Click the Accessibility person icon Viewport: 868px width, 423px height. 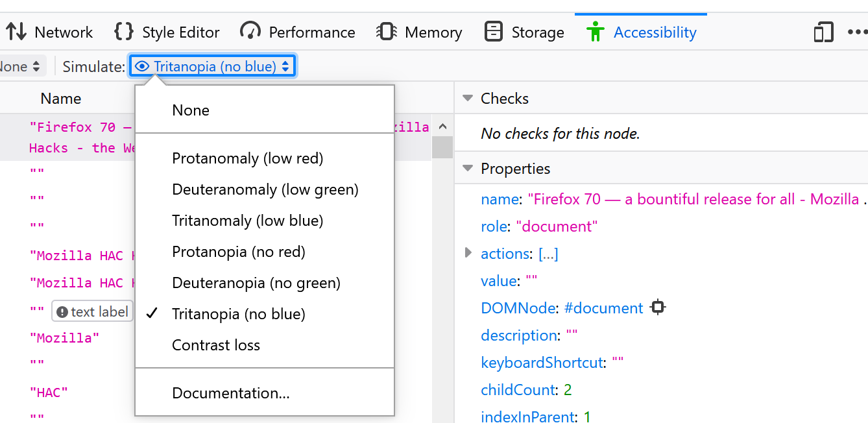click(595, 31)
